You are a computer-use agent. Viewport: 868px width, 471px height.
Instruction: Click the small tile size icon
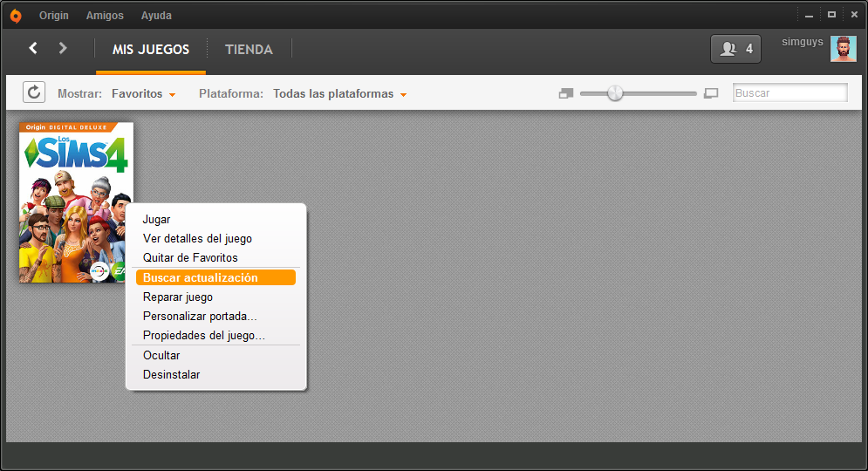[566, 93]
